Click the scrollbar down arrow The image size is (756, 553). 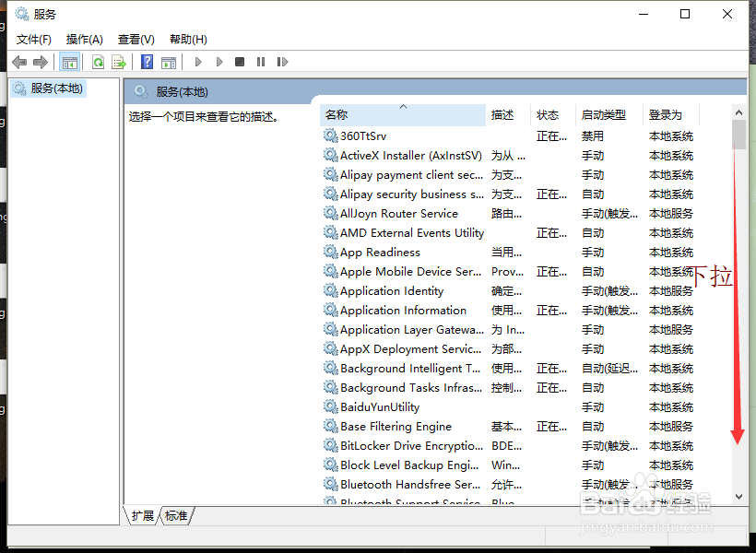(x=738, y=496)
